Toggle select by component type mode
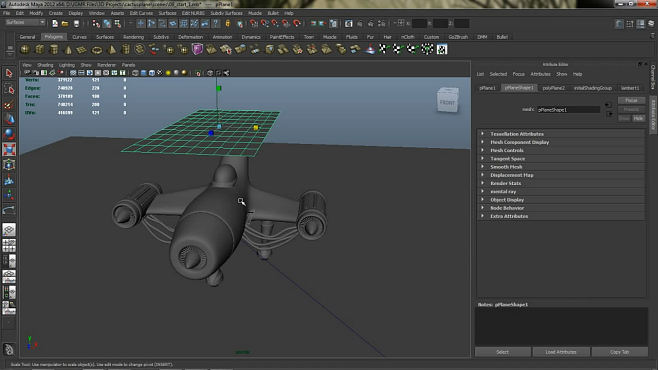 (118, 23)
